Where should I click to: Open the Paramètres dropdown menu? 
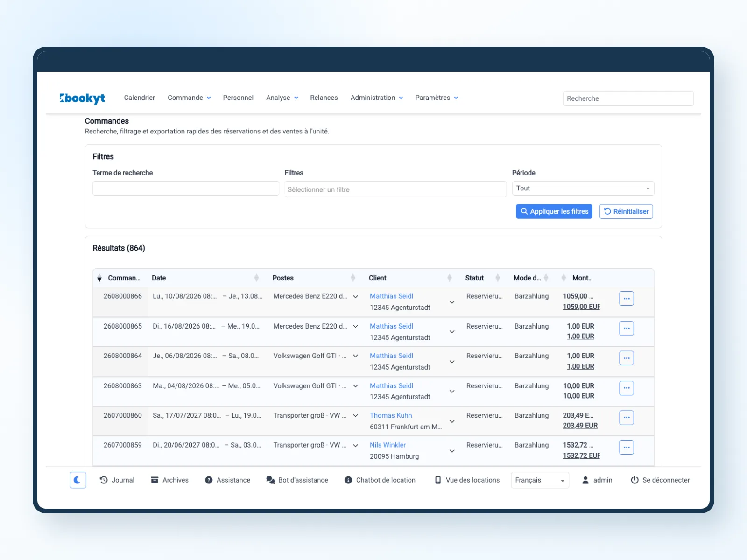[437, 98]
